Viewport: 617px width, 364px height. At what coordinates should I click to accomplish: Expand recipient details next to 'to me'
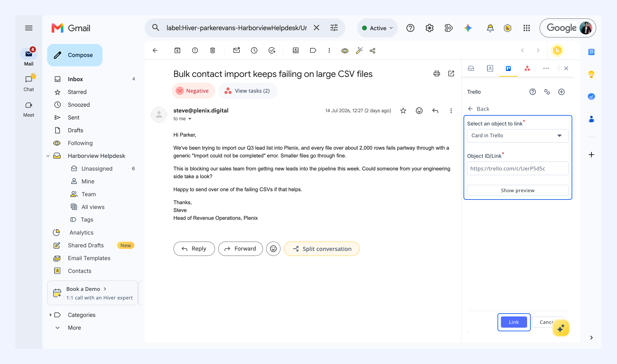tap(190, 119)
